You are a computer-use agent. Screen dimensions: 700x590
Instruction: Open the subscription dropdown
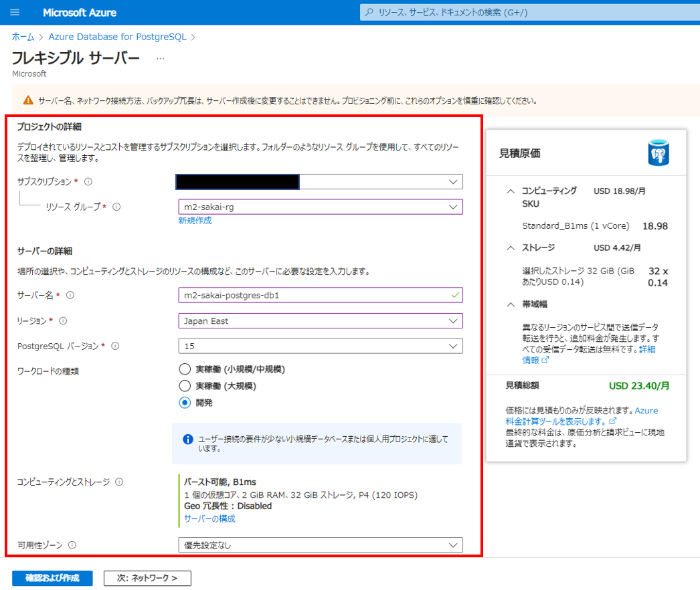(321, 182)
